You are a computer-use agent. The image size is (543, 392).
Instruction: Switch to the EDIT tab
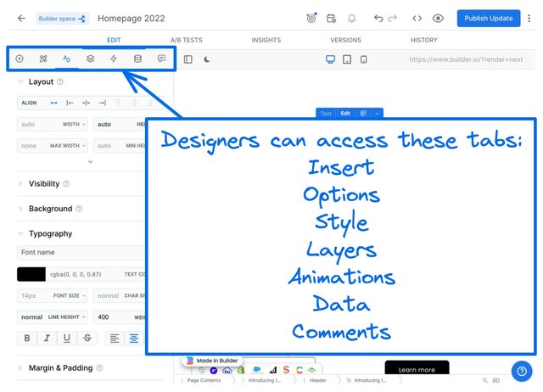click(114, 40)
